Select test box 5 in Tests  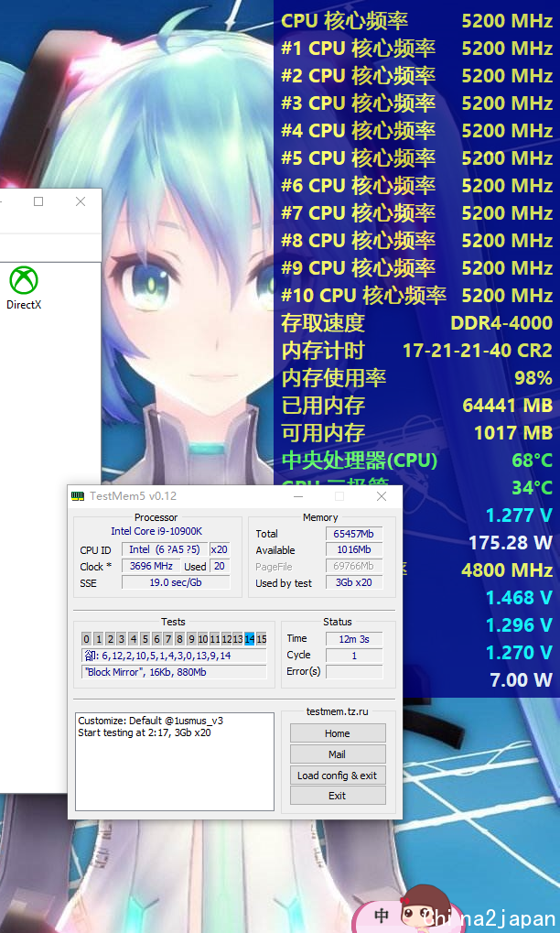coord(145,639)
